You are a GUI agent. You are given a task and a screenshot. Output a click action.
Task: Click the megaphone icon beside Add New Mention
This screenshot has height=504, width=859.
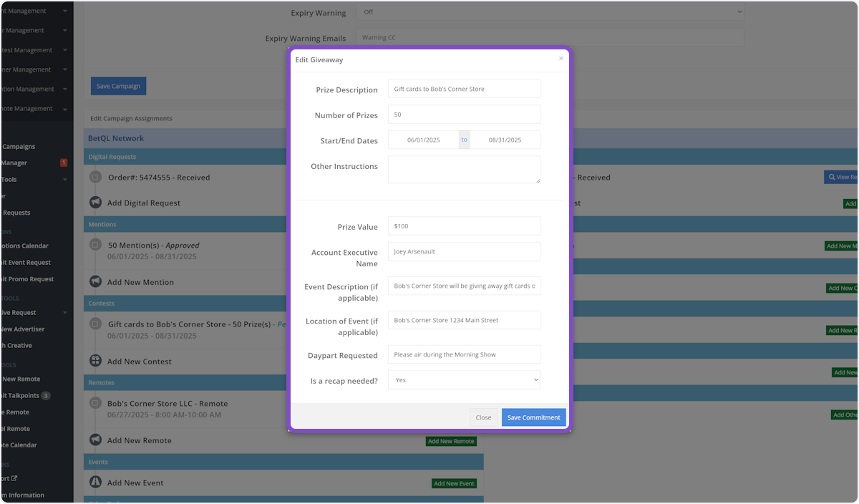[x=95, y=282]
